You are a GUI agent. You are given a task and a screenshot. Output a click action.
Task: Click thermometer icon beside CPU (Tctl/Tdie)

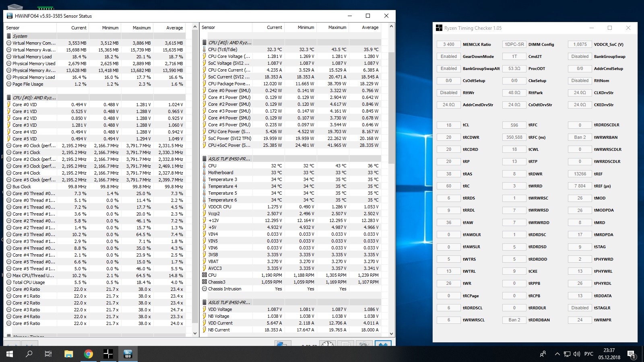(x=204, y=49)
